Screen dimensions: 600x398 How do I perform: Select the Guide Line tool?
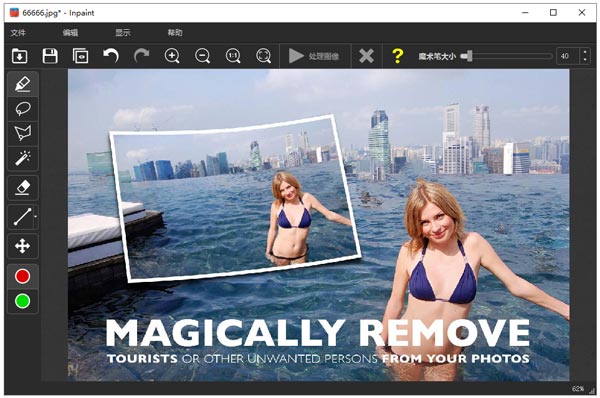point(22,217)
